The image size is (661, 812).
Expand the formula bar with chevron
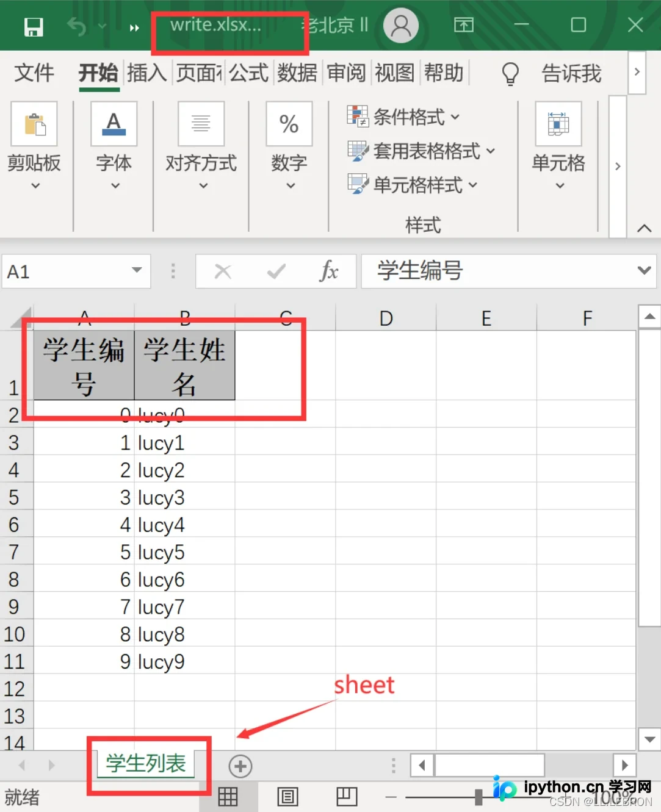644,270
